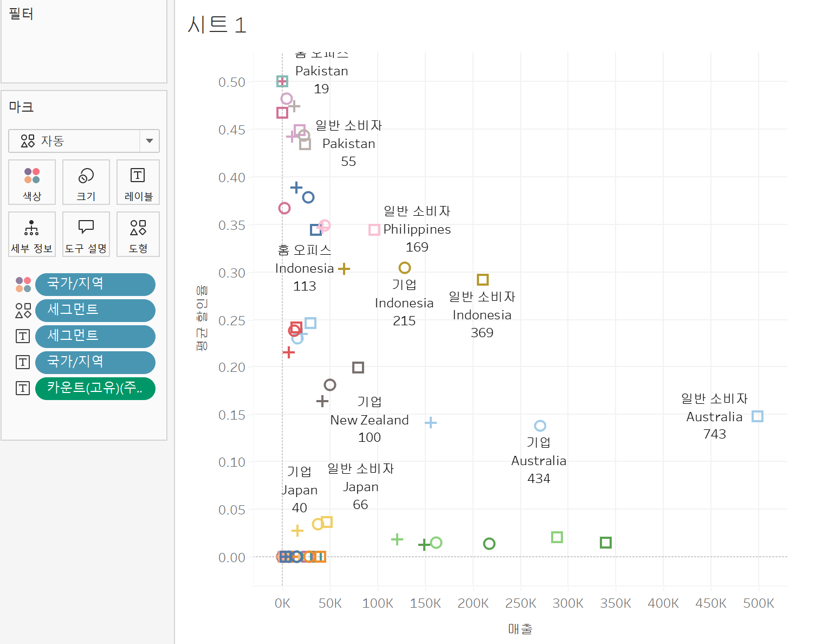This screenshot has width=822, height=644.
Task: Click label icon beside second 국가/지역 pill
Action: point(23,362)
